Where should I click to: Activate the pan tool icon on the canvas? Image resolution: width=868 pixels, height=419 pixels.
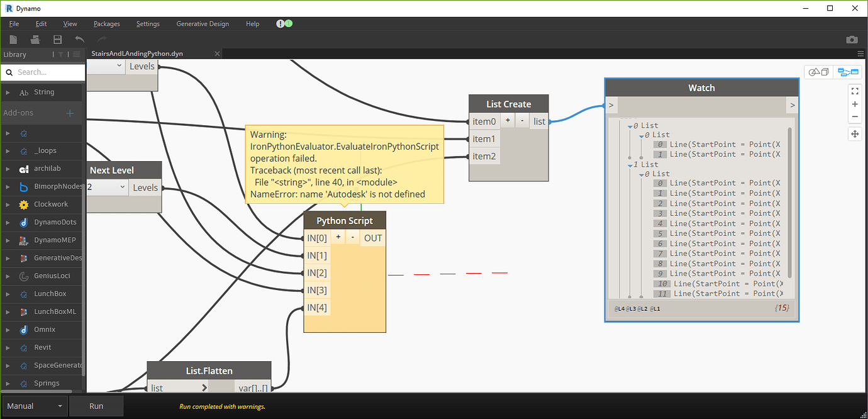click(x=855, y=134)
